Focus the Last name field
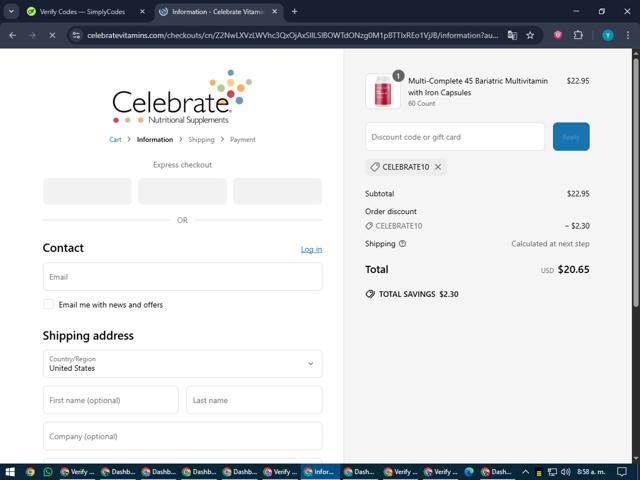 click(254, 400)
